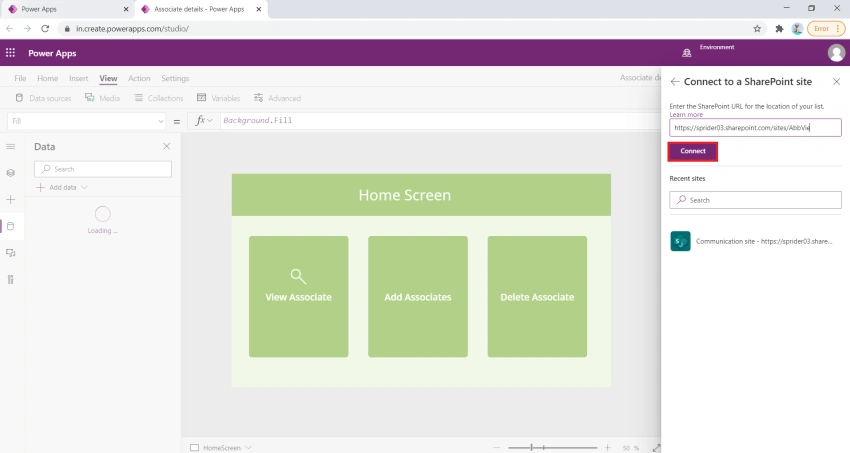Expand the Fill property dropdown
Image resolution: width=850 pixels, height=453 pixels.
tap(160, 121)
